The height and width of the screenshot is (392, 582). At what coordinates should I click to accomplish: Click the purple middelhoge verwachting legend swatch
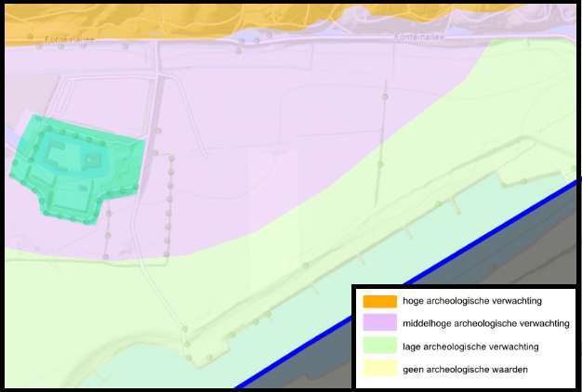(379, 322)
